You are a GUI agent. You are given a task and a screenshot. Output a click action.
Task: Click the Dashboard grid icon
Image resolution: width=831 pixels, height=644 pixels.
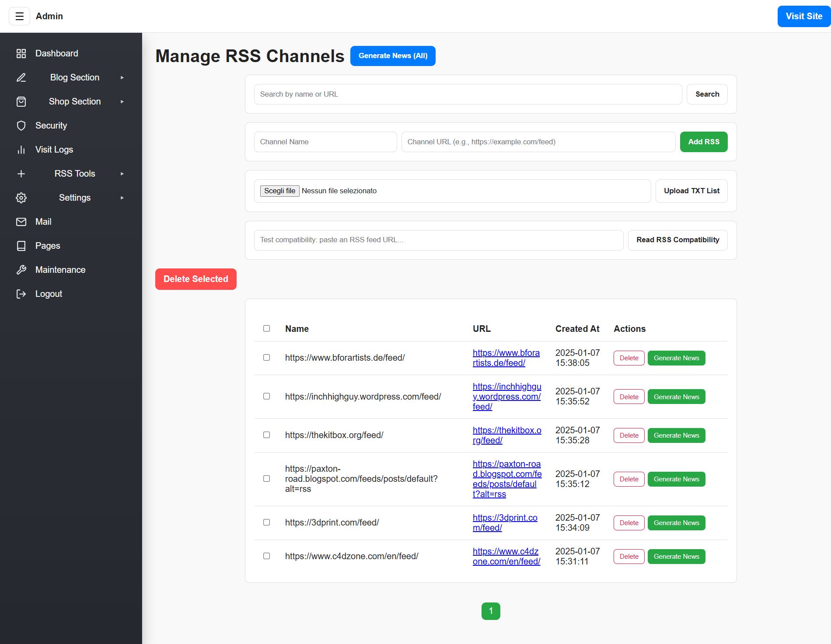(21, 53)
